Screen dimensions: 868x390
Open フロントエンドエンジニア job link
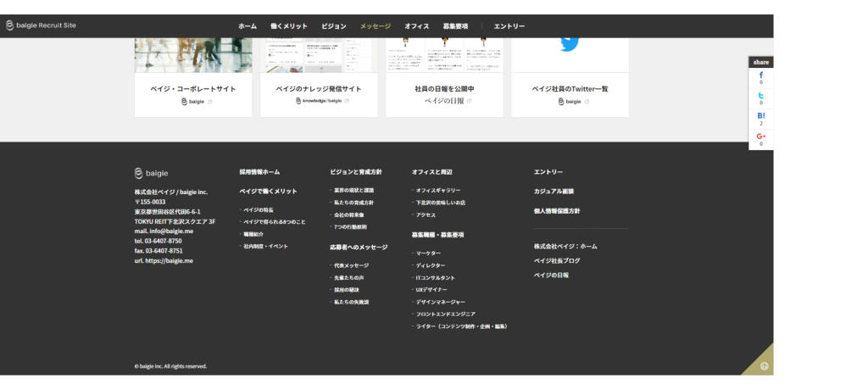click(x=446, y=314)
